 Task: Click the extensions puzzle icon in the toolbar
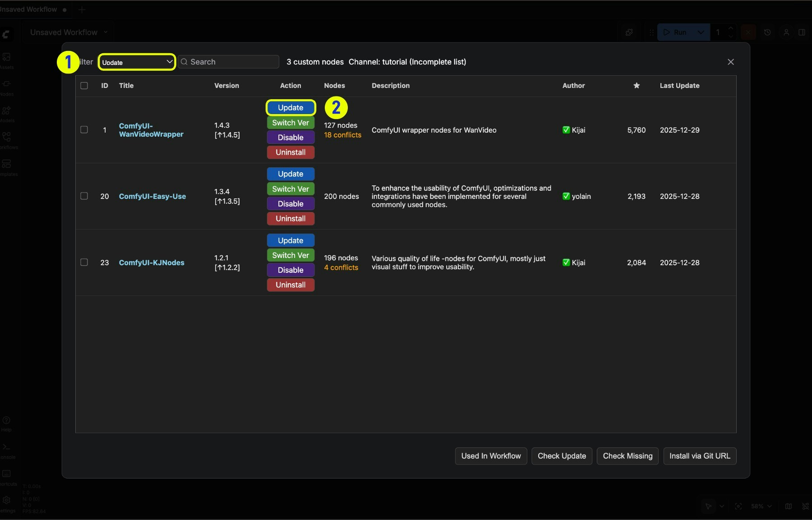tap(629, 32)
